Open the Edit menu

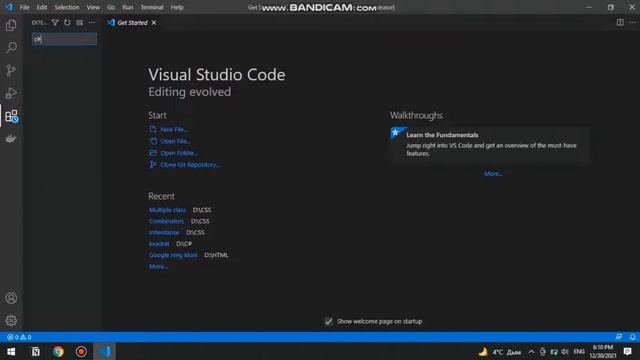pos(42,7)
